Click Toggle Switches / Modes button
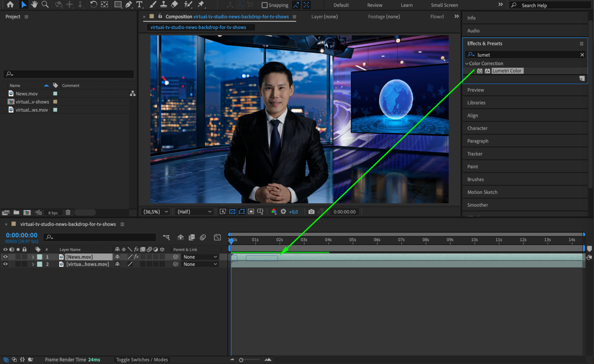594x364 pixels. tap(142, 360)
